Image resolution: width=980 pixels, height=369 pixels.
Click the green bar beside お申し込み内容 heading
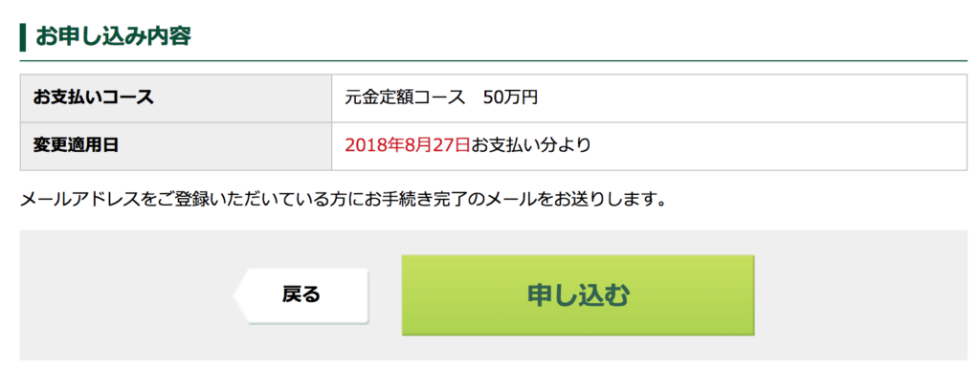pos(23,37)
